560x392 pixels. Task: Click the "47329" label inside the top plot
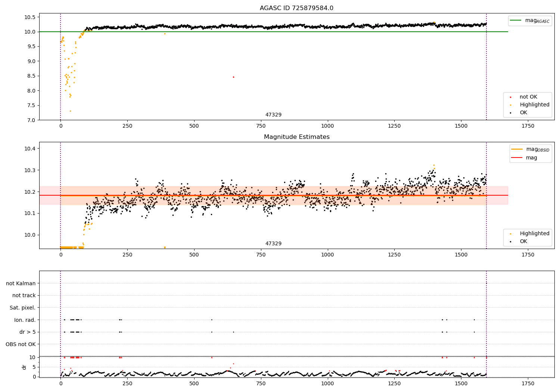(x=273, y=115)
